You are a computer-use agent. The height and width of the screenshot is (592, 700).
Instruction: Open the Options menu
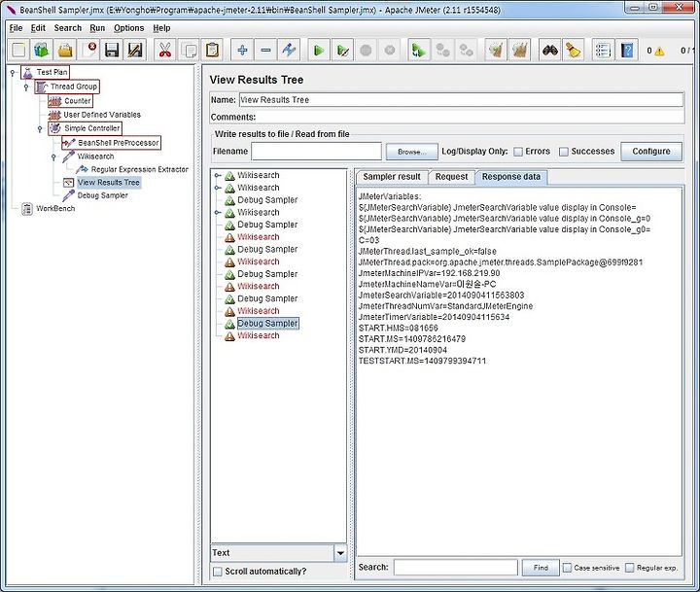click(128, 28)
